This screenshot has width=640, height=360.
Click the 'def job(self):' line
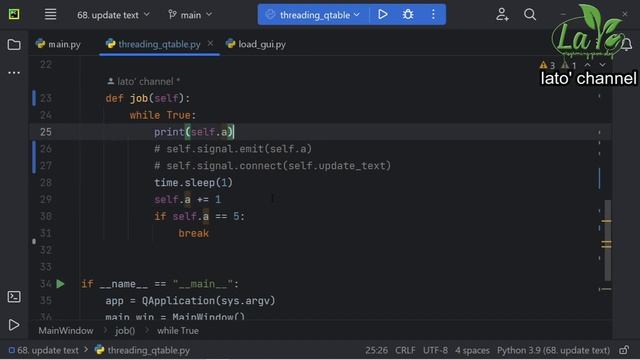click(x=148, y=98)
